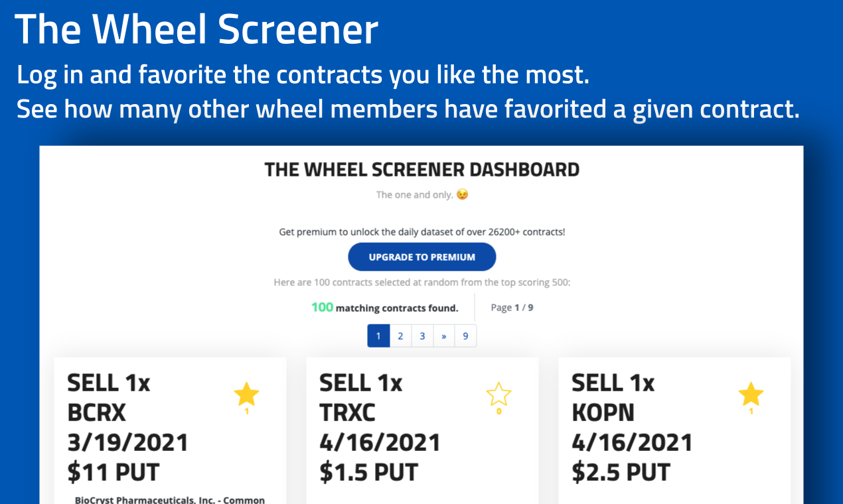This screenshot has width=843, height=504.
Task: Click the Page 1 / 9 indicator
Action: 512,308
